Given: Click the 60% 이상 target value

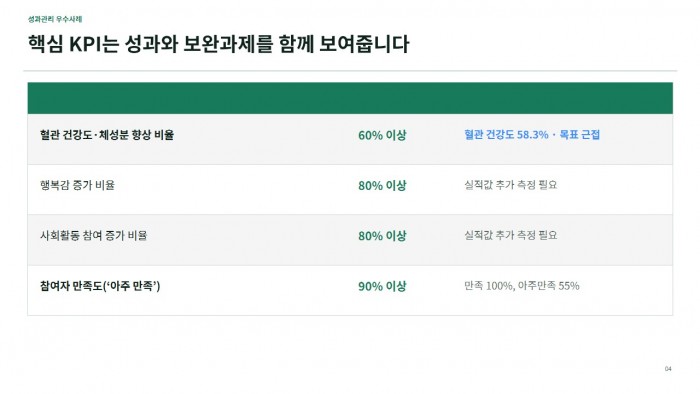Looking at the screenshot, I should (x=382, y=135).
